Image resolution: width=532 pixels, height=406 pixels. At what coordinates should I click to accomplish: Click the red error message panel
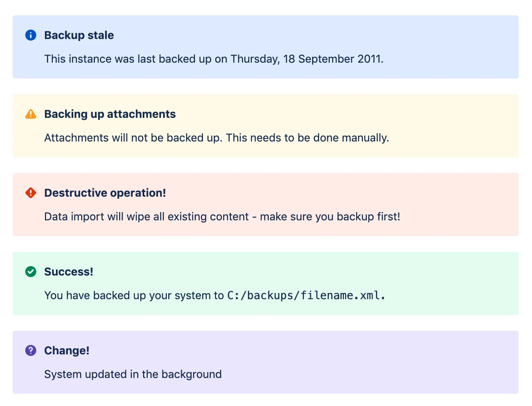[x=266, y=205]
